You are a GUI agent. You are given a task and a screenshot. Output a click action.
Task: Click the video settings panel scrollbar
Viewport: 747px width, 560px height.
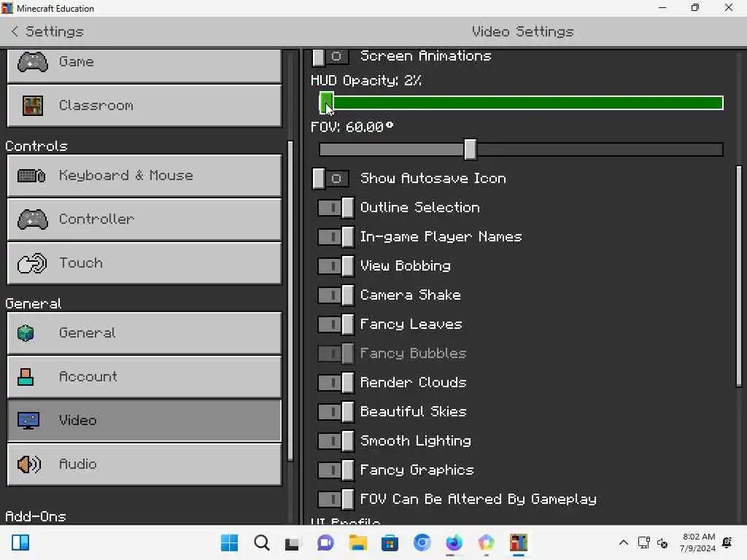738,276
